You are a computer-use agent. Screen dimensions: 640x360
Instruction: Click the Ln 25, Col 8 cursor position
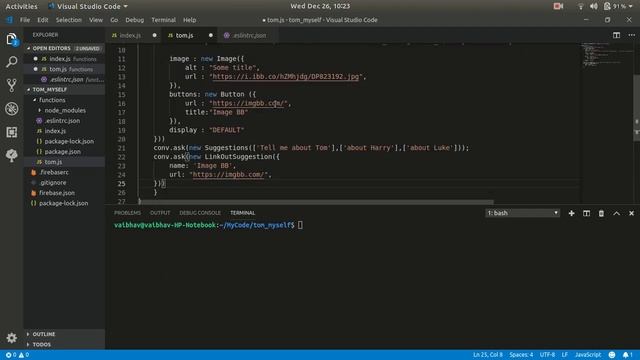[488, 355]
